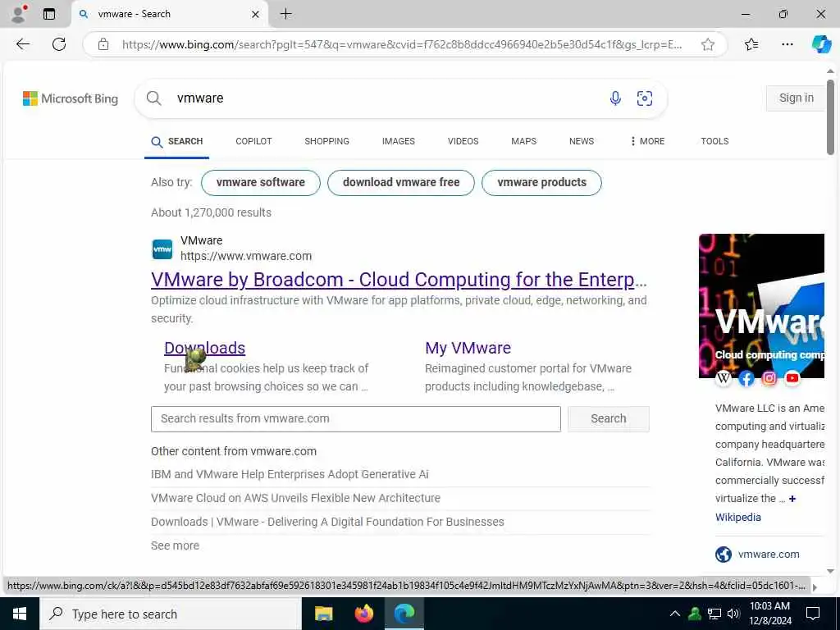
Task: Switch to the NEWS tab
Action: 582,141
